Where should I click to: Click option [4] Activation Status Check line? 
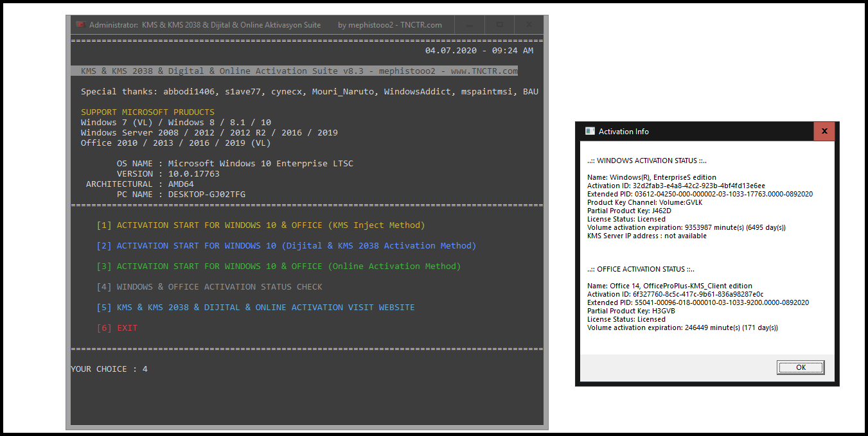pyautogui.click(x=209, y=287)
